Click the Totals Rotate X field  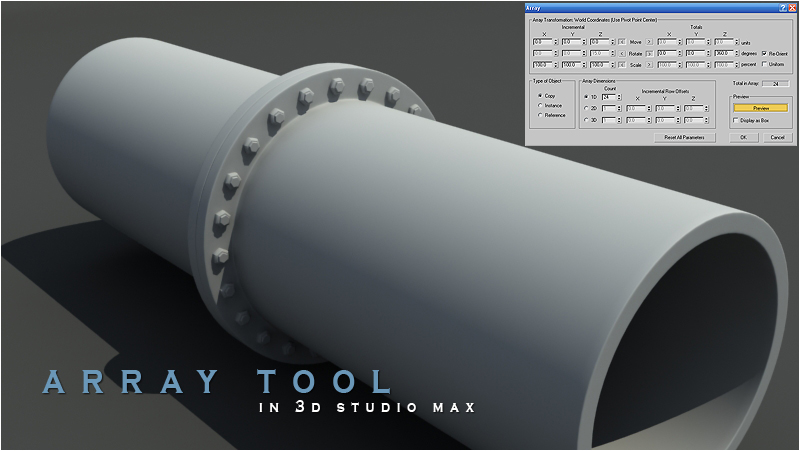667,53
